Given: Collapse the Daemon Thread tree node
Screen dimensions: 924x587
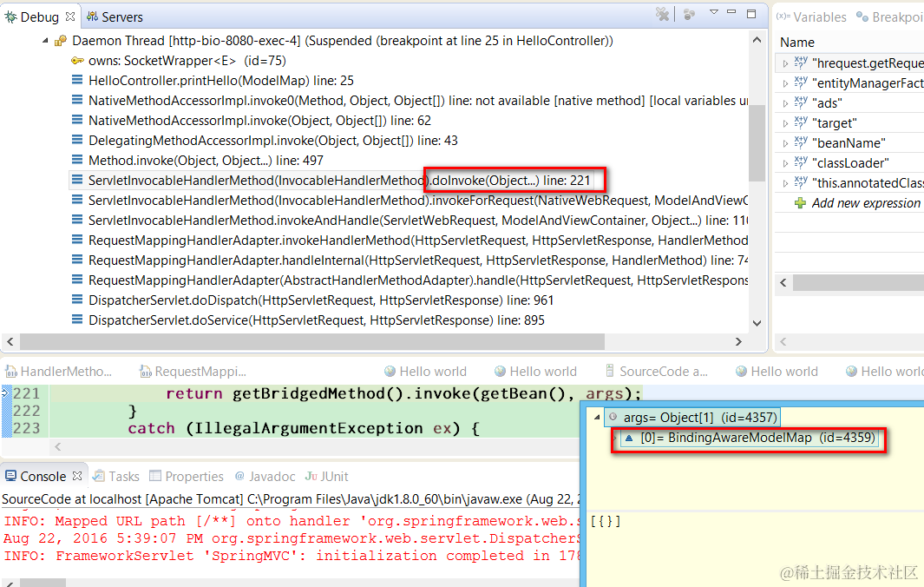Looking at the screenshot, I should point(45,42).
